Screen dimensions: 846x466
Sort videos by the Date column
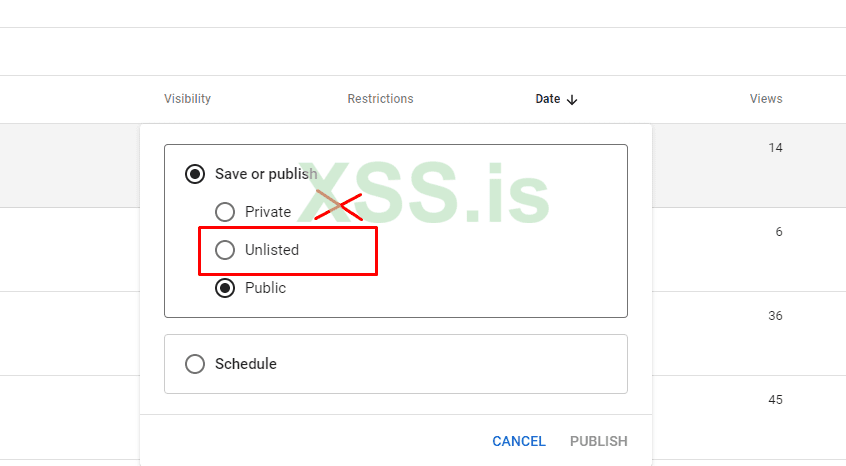(x=548, y=99)
